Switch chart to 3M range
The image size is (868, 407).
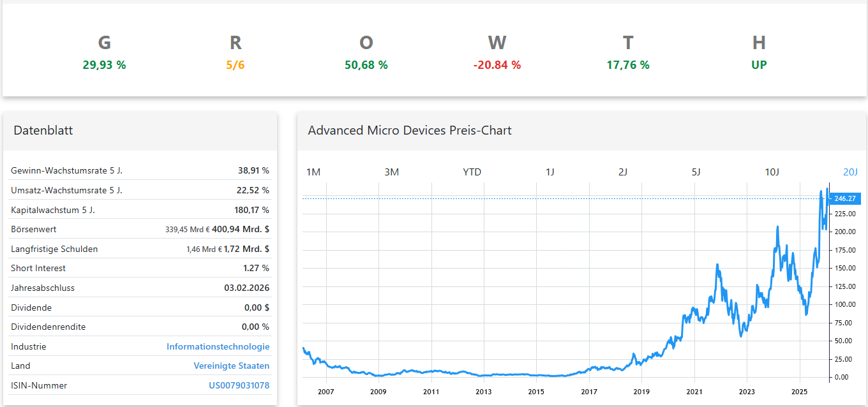point(391,172)
